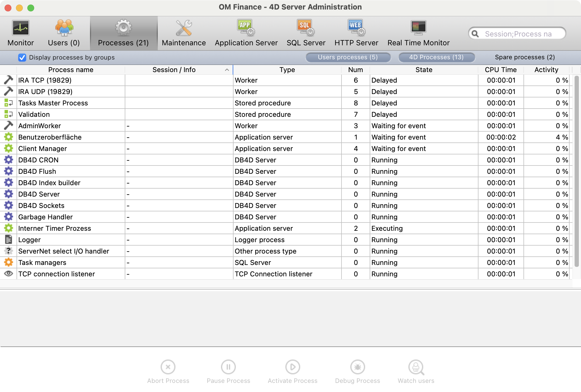Click the stored procedure icon for Tasks Master Process
Image resolution: width=581 pixels, height=392 pixels.
9,103
